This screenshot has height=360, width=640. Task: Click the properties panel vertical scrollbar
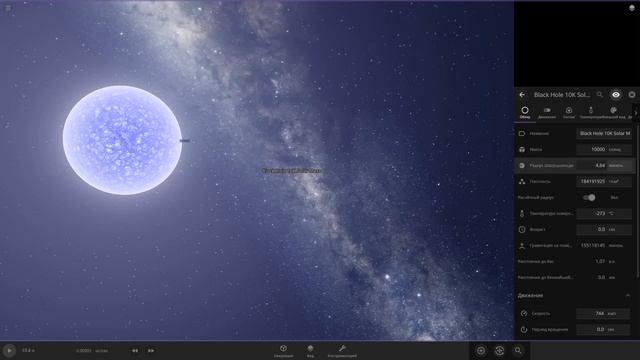coord(638,201)
